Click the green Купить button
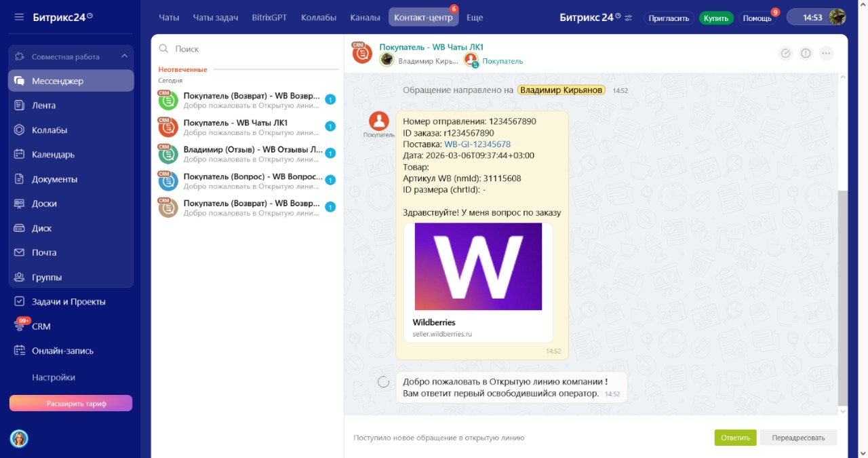This screenshot has height=458, width=868. [716, 18]
